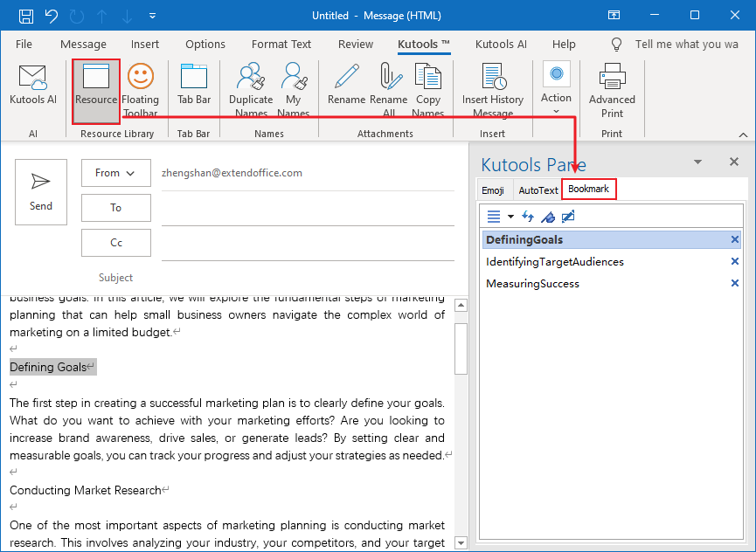The width and height of the screenshot is (756, 552).
Task: Open the Kutools AI ribbon tab
Action: [501, 45]
